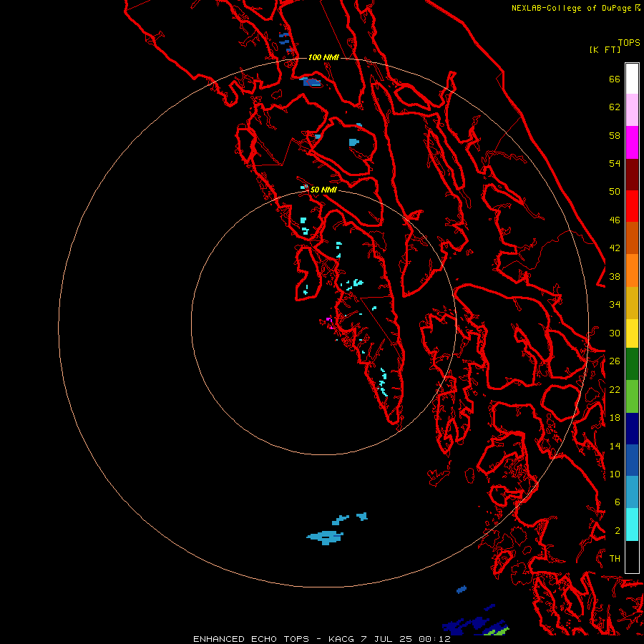This screenshot has height=644, width=644.
Task: Click the black TH legend swatch
Action: [x=632, y=557]
